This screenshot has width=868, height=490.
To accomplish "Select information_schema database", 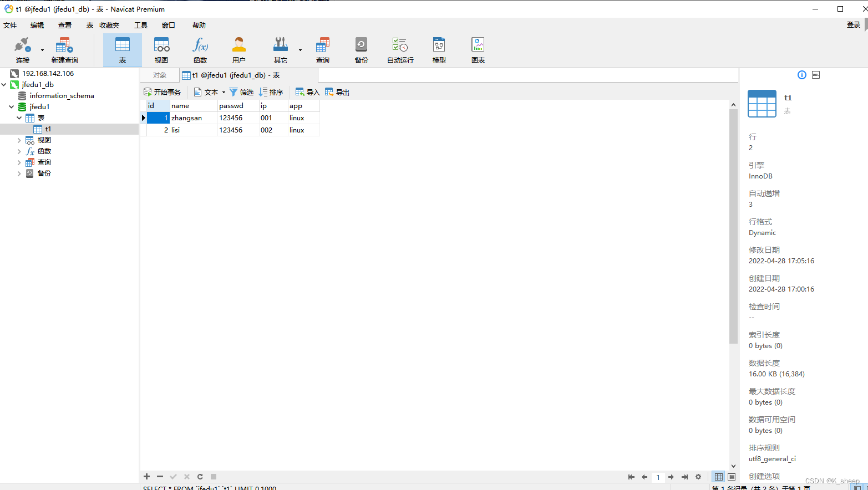I will [x=62, y=96].
